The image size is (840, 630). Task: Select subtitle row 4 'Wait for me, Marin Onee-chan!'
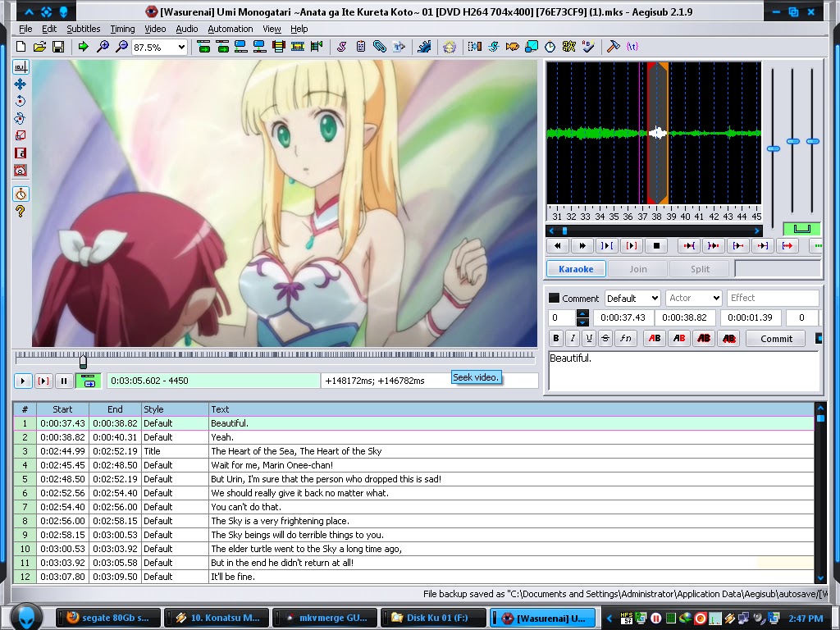[413, 465]
